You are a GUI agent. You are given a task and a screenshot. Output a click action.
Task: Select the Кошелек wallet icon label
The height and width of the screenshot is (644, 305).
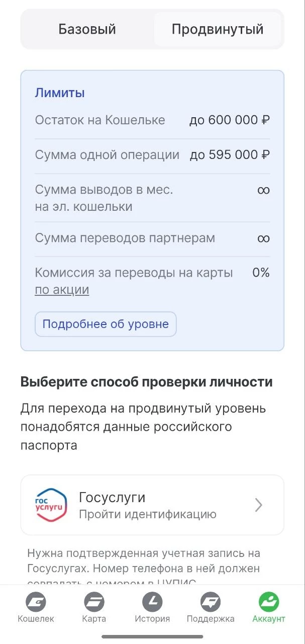(35, 618)
